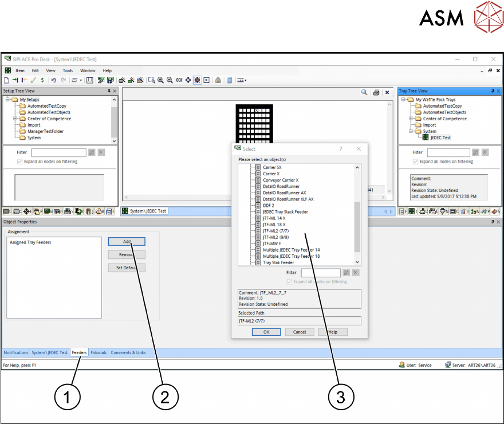Viewport: 504px width, 424px height.
Task: Click the 100% zoom toolbar icon
Action: [179, 80]
